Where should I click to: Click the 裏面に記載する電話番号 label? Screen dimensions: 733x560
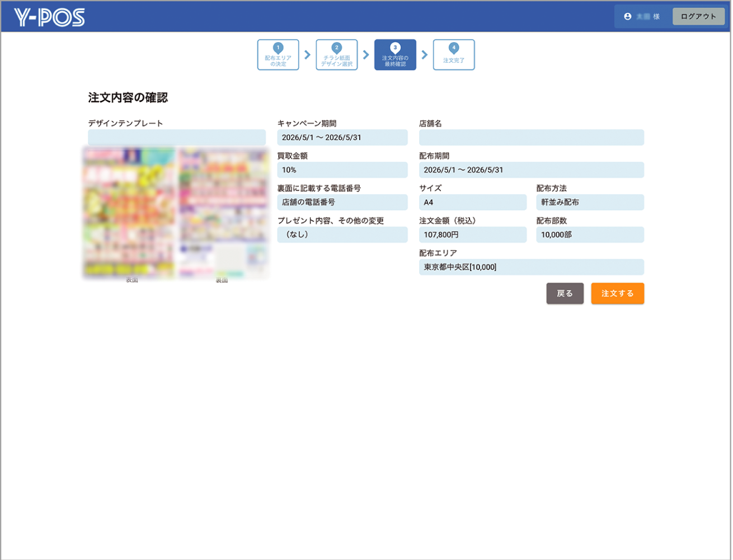point(319,189)
